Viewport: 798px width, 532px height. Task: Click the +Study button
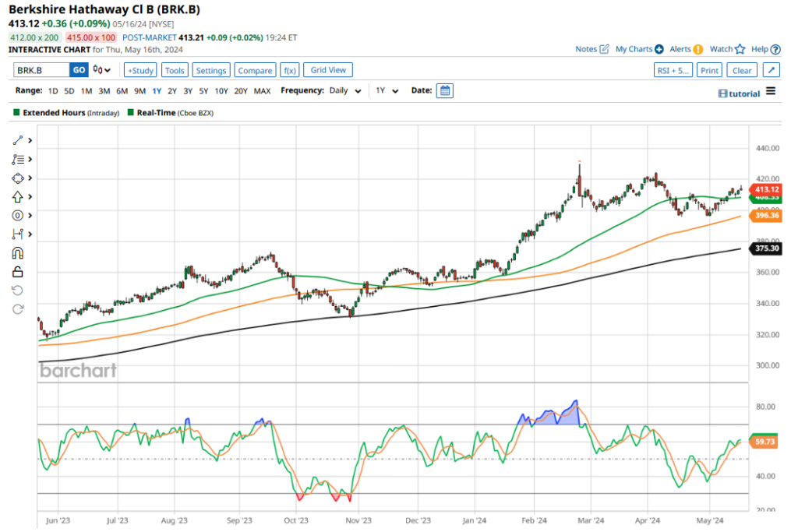point(139,70)
